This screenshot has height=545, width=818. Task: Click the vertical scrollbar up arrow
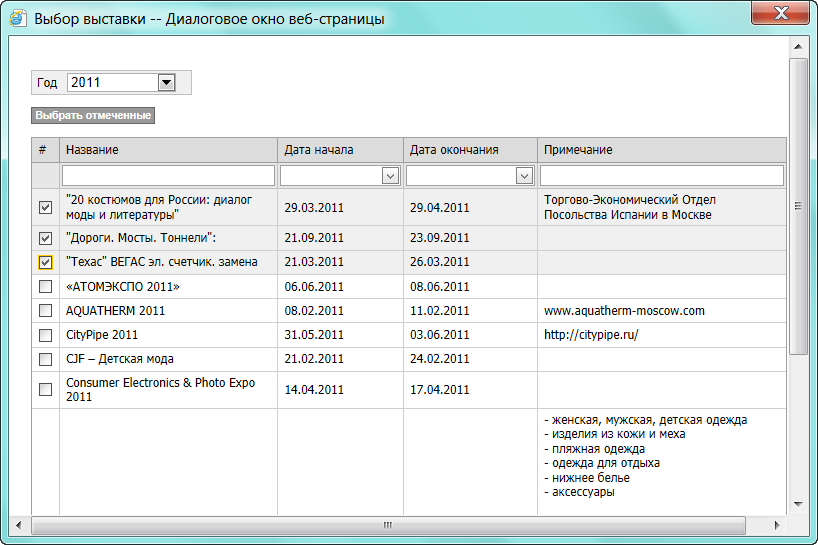click(x=798, y=47)
